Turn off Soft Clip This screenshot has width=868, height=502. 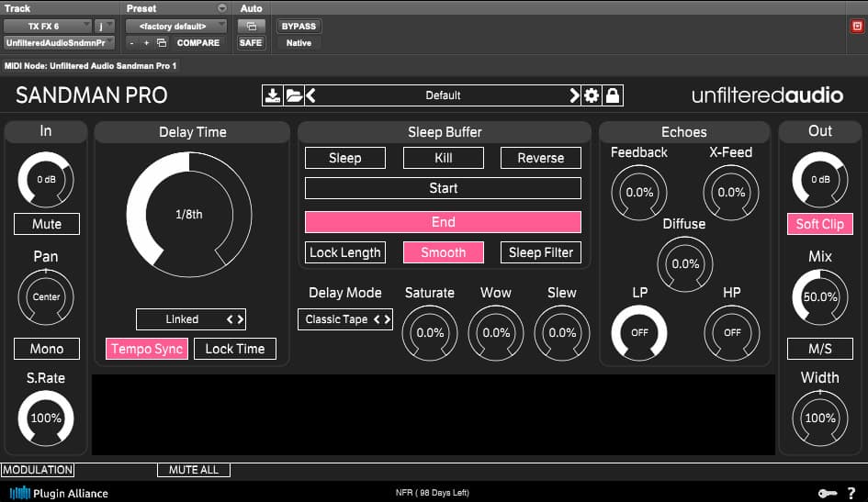click(x=820, y=224)
